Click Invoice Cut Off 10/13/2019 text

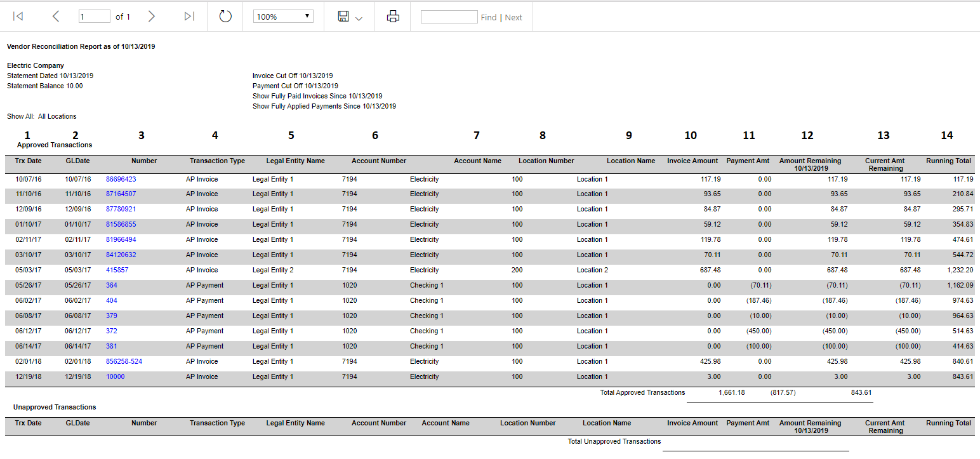pyautogui.click(x=293, y=76)
